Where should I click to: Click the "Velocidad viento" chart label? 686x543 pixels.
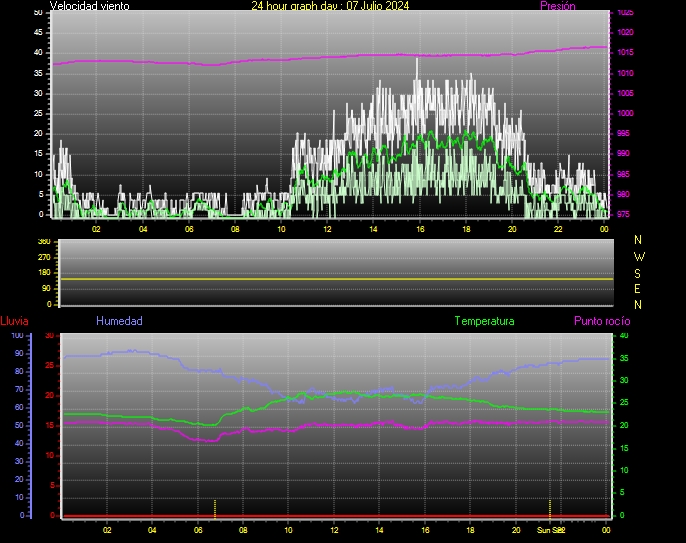pyautogui.click(x=89, y=6)
